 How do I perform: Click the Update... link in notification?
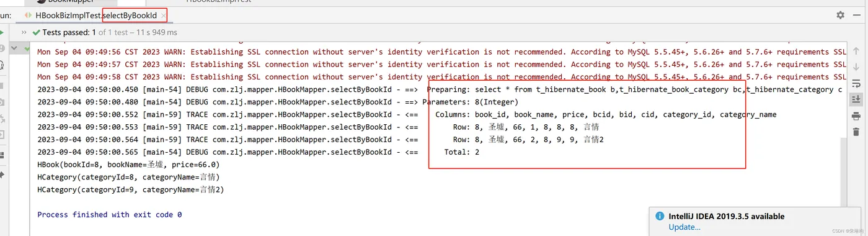[x=684, y=227]
